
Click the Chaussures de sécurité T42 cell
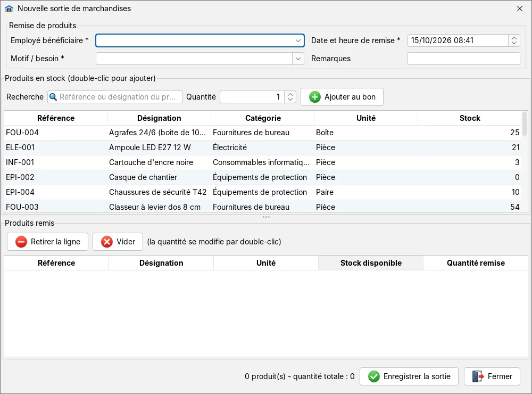click(x=159, y=192)
